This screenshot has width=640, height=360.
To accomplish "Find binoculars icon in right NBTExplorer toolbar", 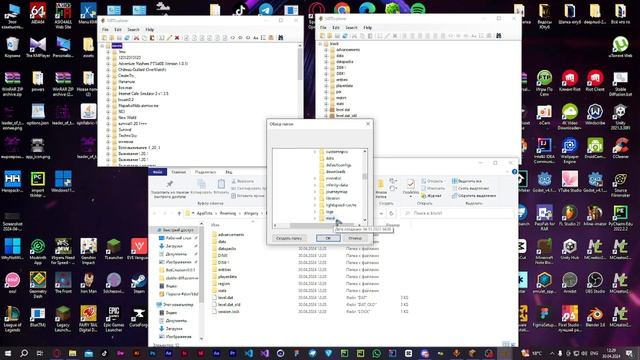I will [498, 36].
